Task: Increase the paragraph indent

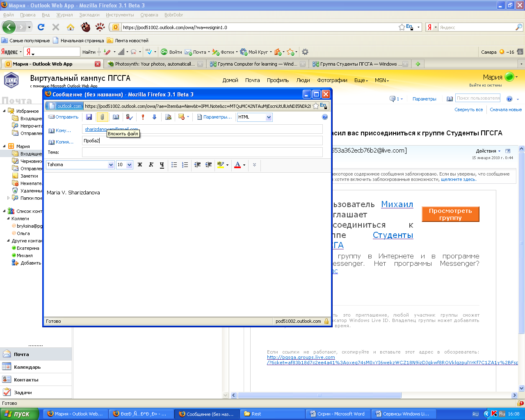Action: tap(208, 165)
